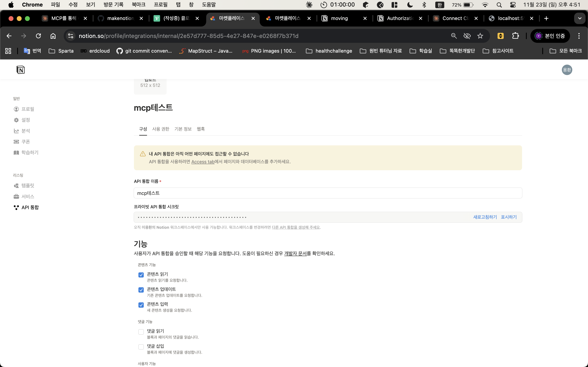
Task: Switch to 사용 권한 tab
Action: 161,129
